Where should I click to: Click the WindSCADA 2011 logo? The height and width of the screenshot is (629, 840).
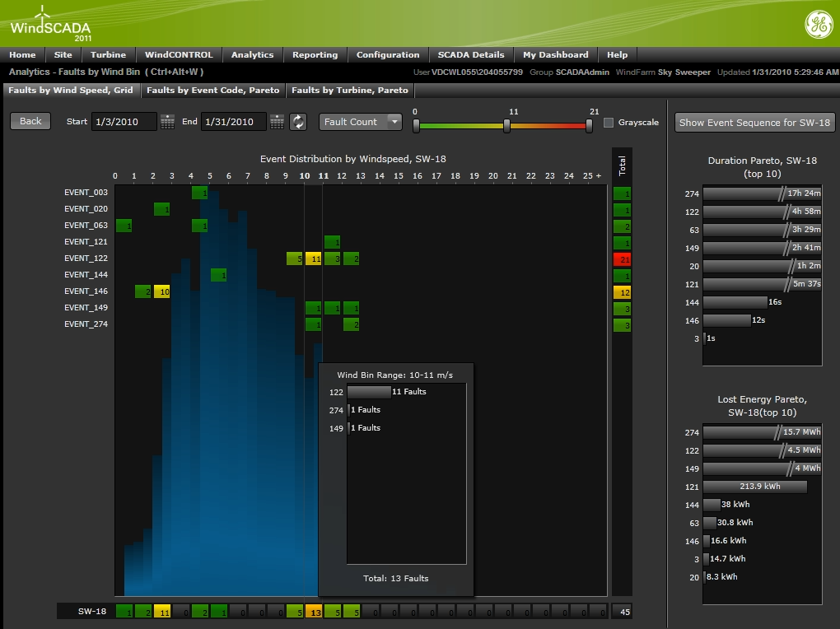[x=51, y=26]
